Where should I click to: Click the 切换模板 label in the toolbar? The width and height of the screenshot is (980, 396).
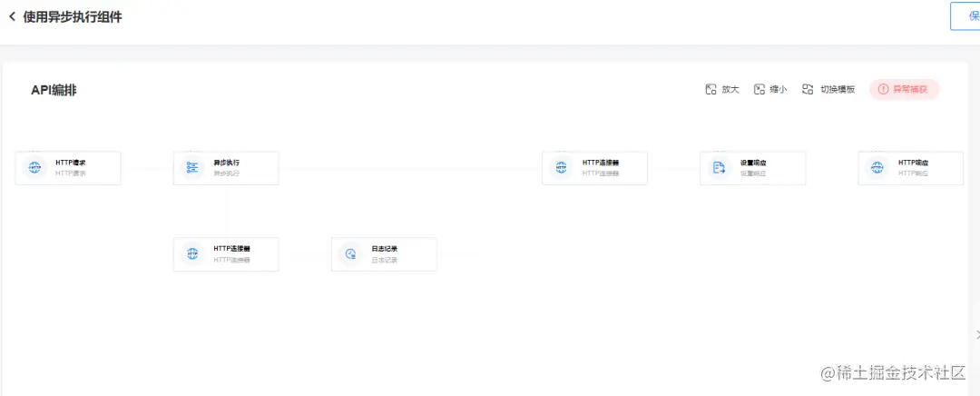[838, 89]
